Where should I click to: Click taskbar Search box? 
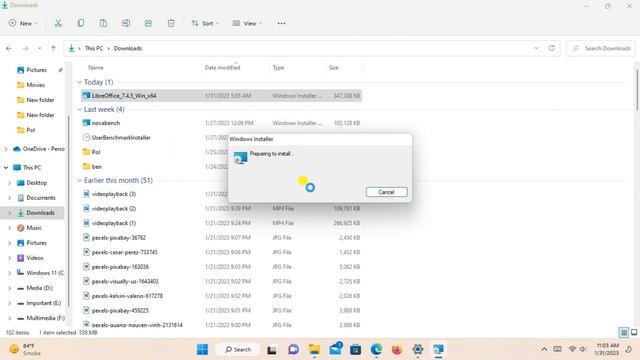[238, 349]
